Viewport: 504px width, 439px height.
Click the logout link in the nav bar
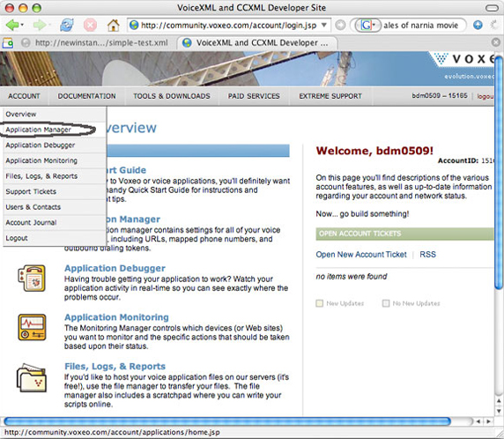click(485, 96)
